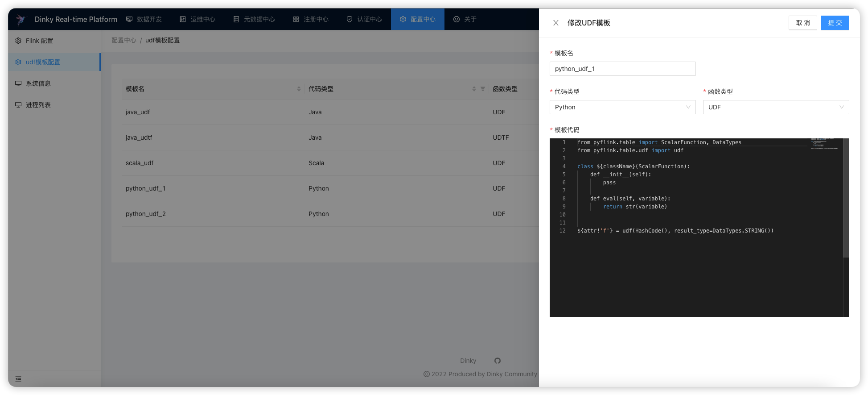
Task: Click line number 1 in code editor
Action: pos(564,142)
